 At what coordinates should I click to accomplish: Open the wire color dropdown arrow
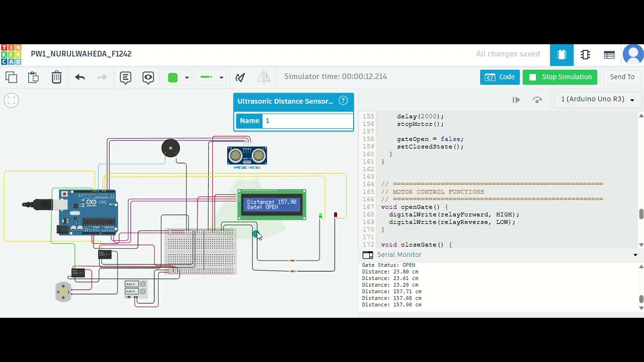tap(187, 77)
